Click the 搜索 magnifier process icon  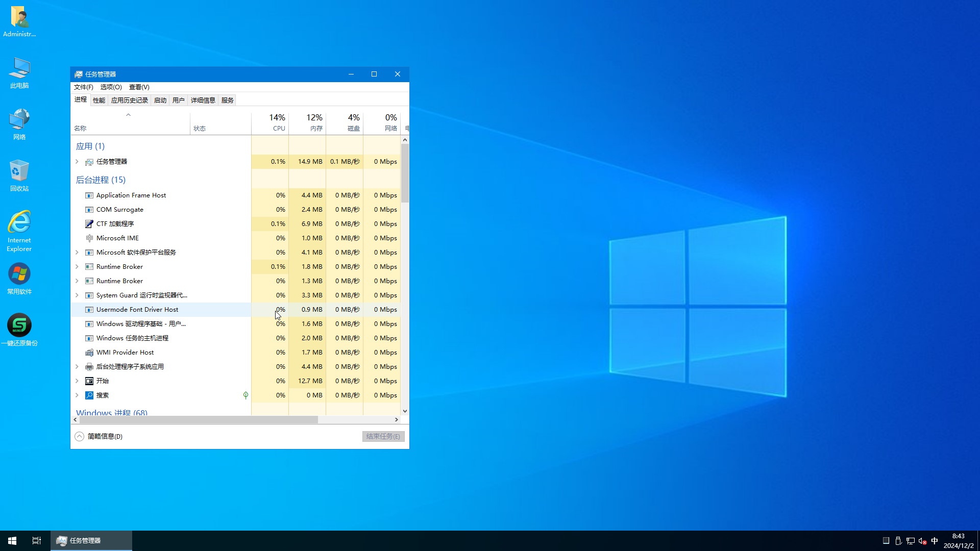pos(89,395)
